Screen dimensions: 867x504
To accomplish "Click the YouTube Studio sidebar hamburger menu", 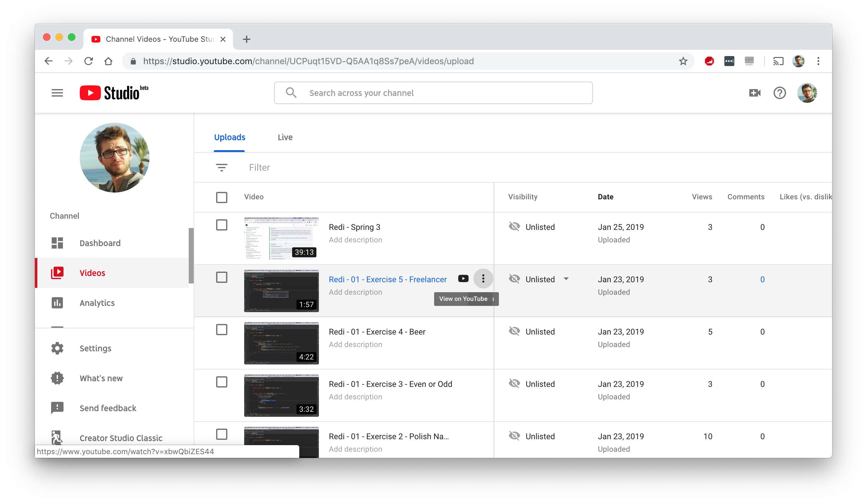I will (57, 93).
